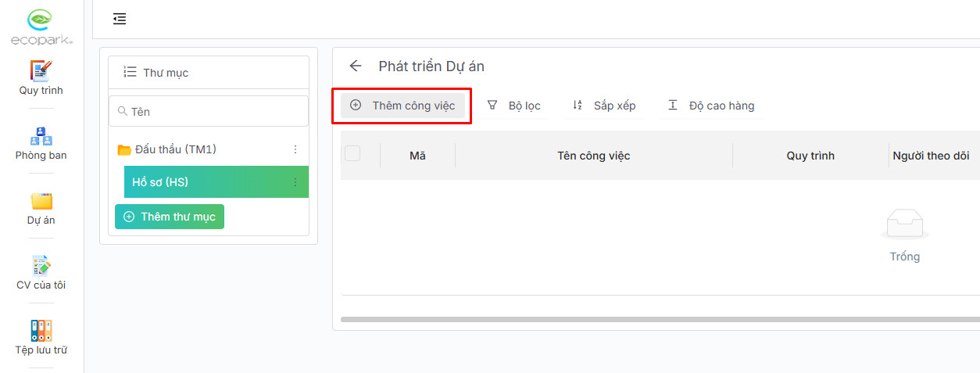Open options menu for Hồ sơ (HS)
Viewport: 980px width, 373px height.
click(x=295, y=182)
